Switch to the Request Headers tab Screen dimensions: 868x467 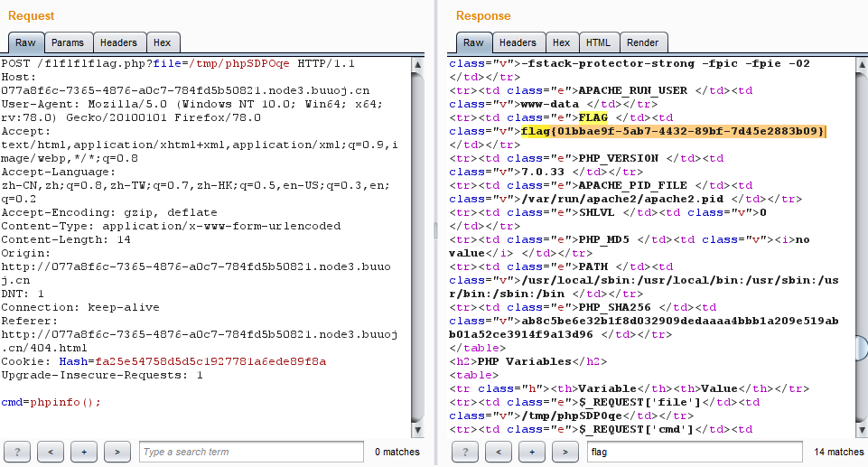click(118, 42)
